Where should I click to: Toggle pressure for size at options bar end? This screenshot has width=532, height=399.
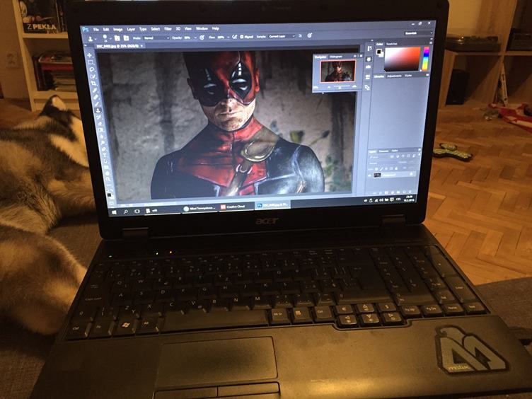pos(309,35)
